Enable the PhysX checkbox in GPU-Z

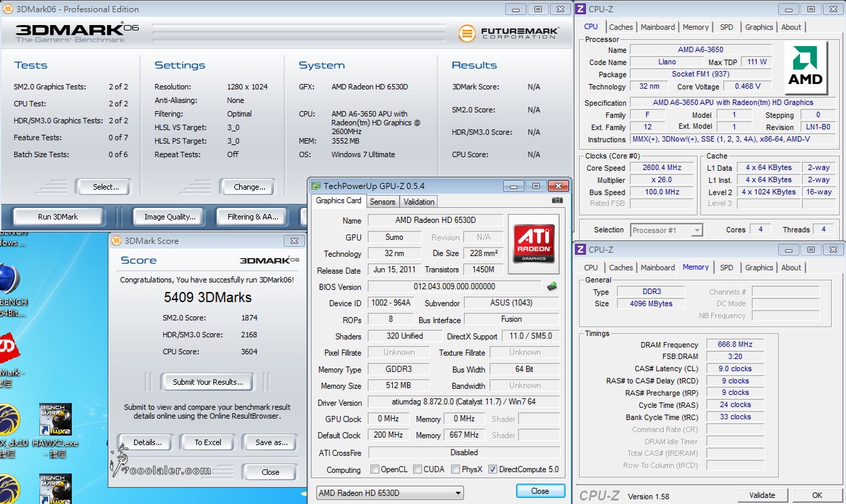[456, 469]
